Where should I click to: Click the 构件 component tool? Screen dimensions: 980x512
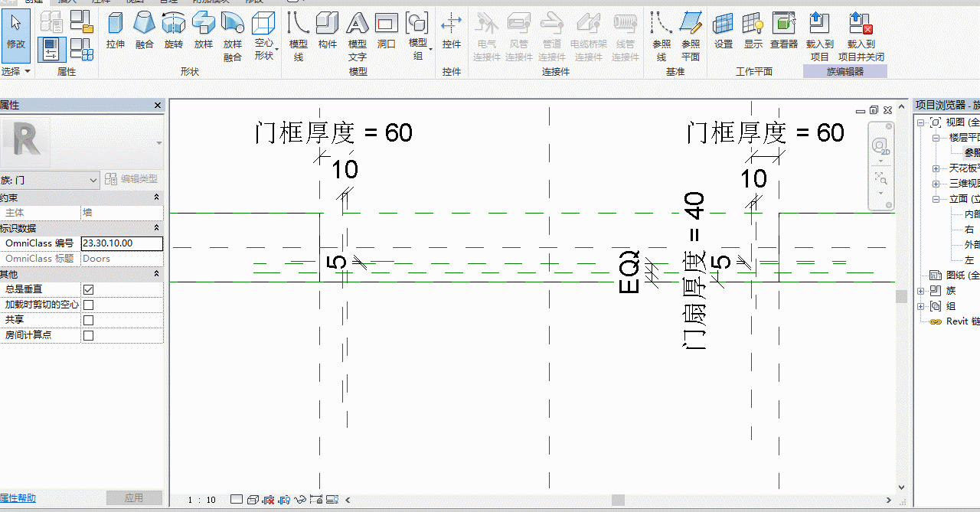[x=328, y=31]
